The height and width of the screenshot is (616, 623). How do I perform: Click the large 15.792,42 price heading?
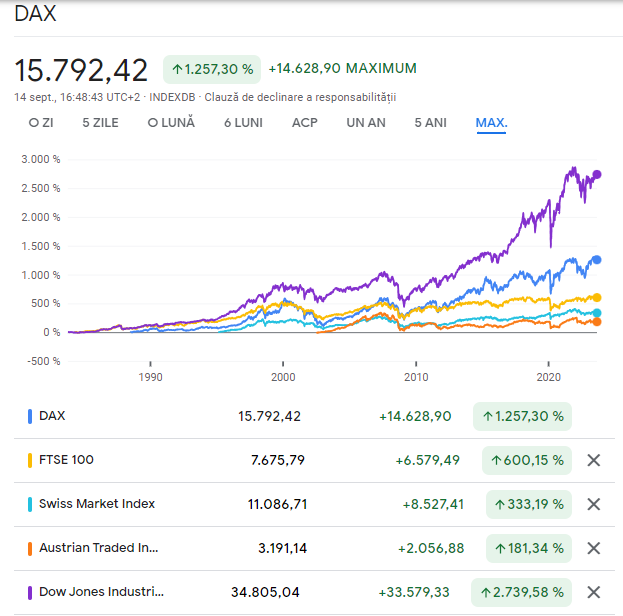pos(81,71)
